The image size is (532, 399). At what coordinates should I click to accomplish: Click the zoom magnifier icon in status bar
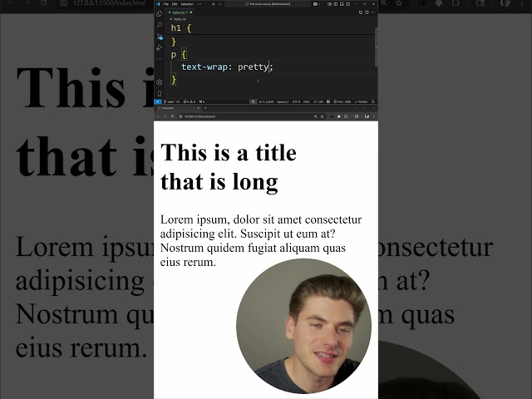pyautogui.click(x=253, y=101)
